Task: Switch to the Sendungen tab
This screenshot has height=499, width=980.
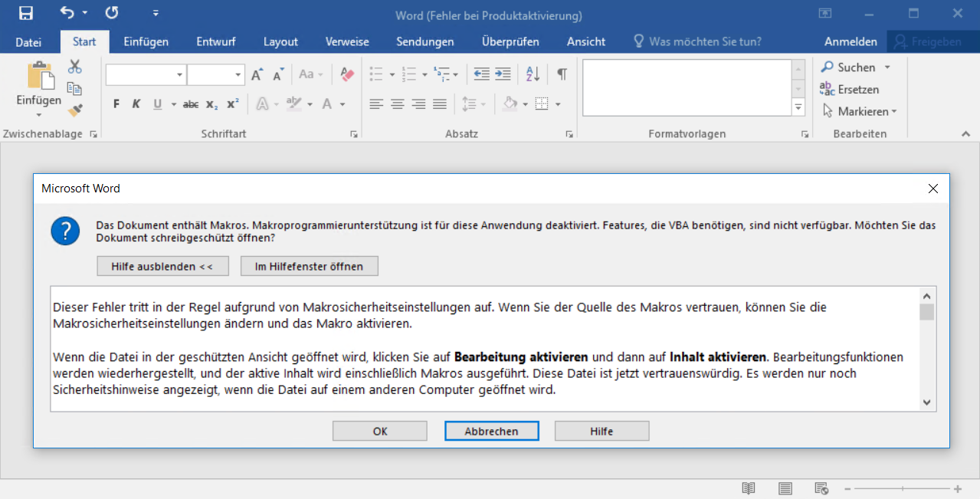Action: (425, 41)
